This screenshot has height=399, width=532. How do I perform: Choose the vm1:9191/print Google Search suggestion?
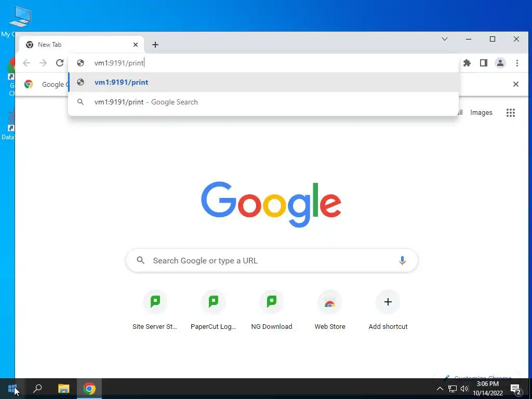coord(263,102)
